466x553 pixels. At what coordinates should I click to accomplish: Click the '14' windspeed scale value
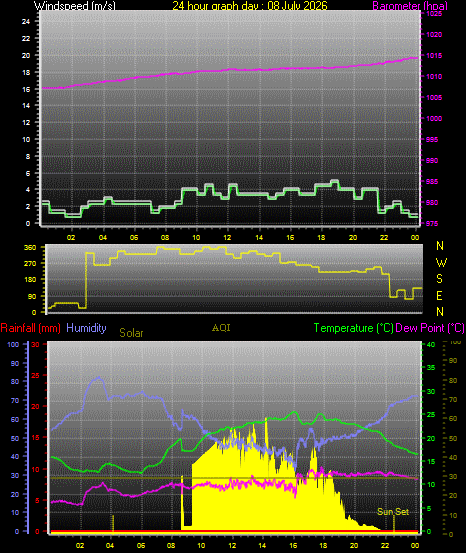[26, 105]
